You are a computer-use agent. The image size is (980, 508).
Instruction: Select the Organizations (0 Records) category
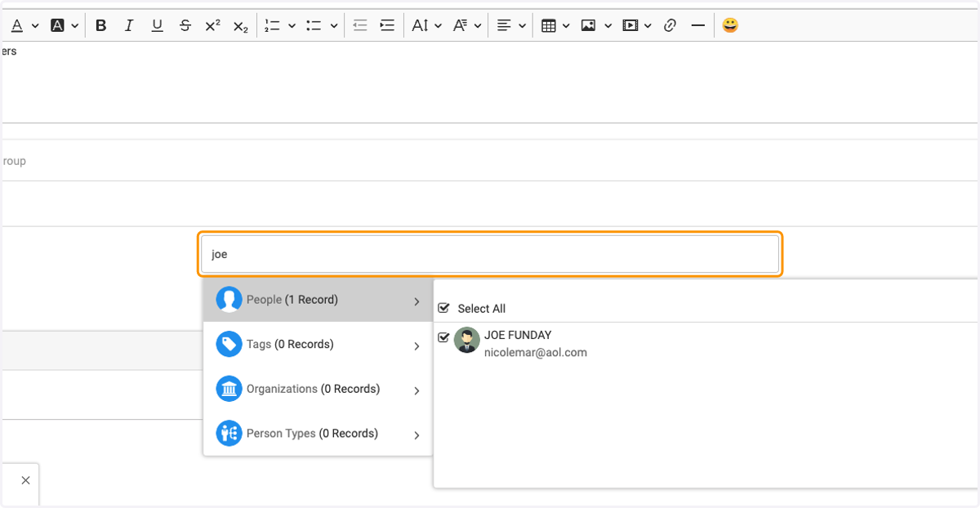[318, 389]
